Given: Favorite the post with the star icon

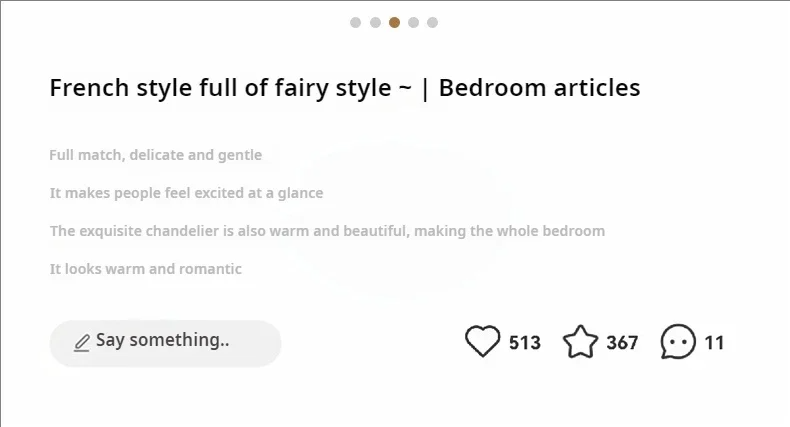Looking at the screenshot, I should (x=580, y=342).
